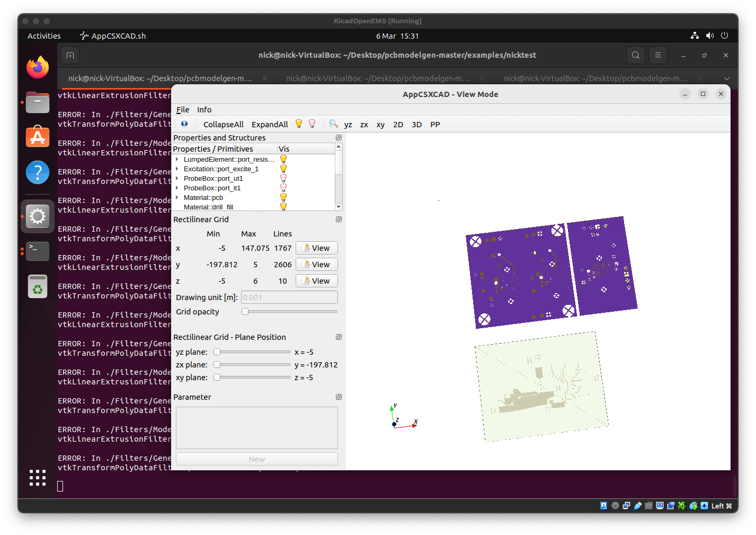Toggle visibility of Excitation::port_excite_1

click(x=283, y=169)
